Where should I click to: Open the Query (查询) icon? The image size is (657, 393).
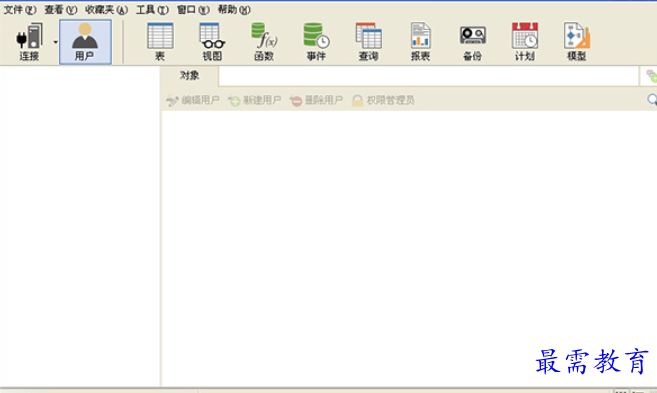[368, 42]
